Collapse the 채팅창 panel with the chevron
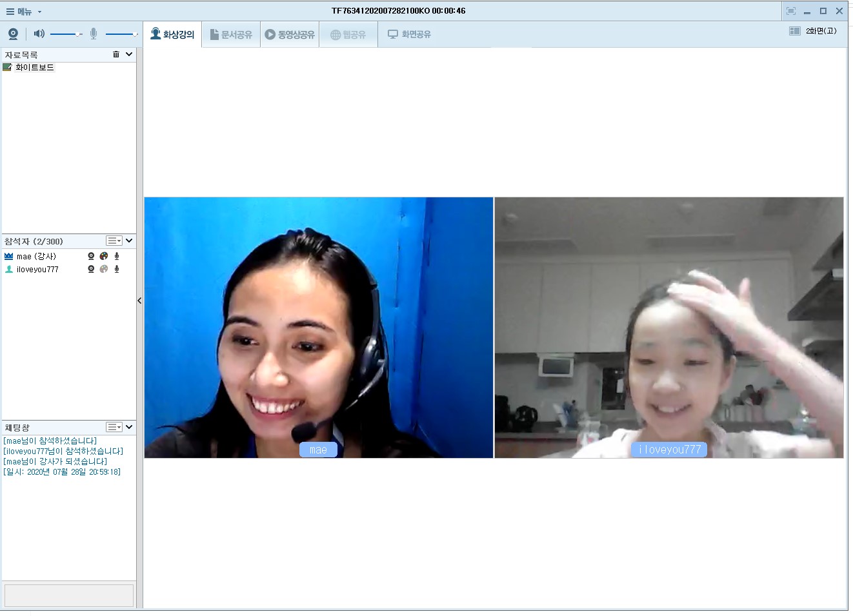Screen dimensions: 853x616 tap(129, 427)
